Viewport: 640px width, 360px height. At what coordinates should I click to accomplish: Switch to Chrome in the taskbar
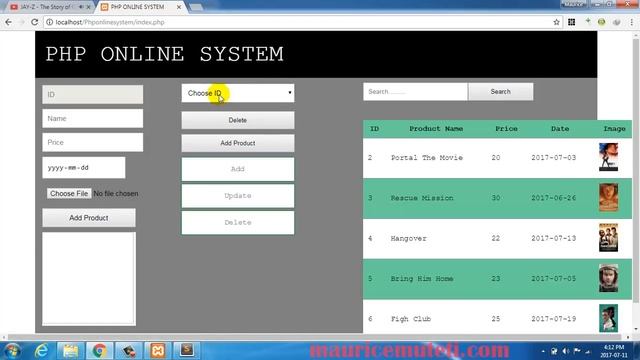point(99,351)
